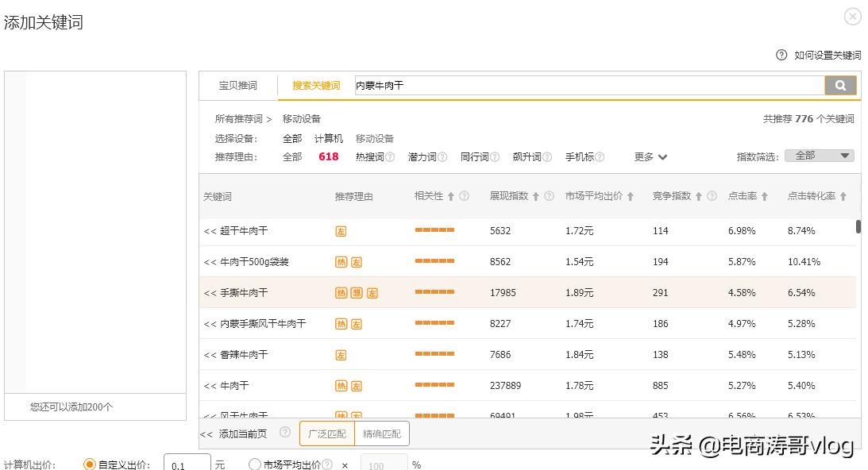Click << beside 香辣牛肉干

(209, 354)
